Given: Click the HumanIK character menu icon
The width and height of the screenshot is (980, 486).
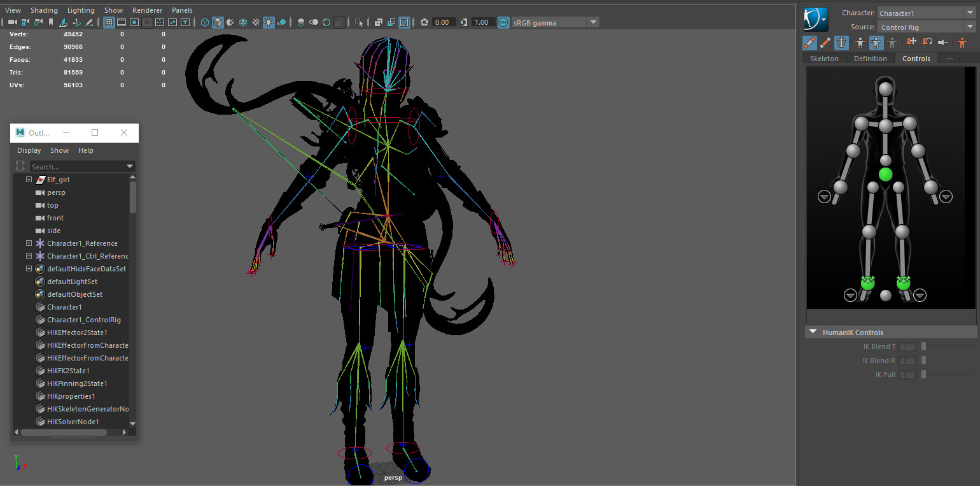Looking at the screenshot, I should pos(816,19).
